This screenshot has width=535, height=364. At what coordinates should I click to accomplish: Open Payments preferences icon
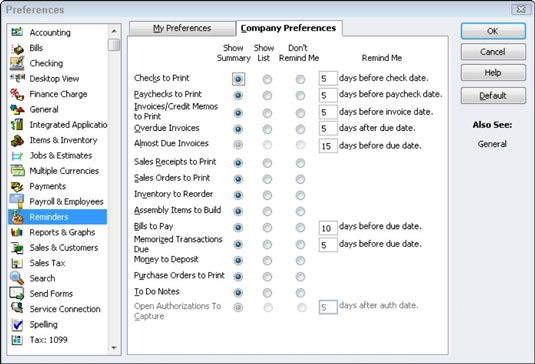click(17, 186)
